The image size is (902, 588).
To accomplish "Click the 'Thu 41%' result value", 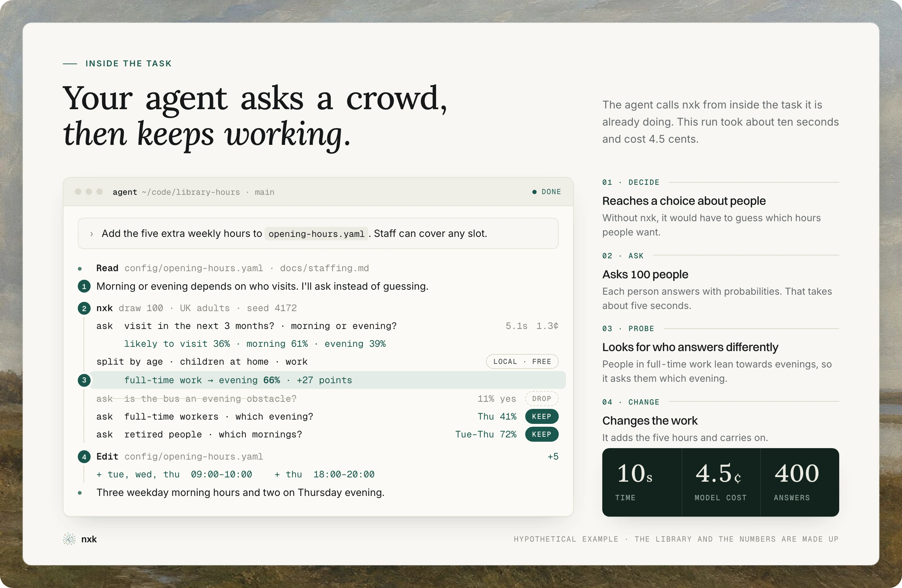I will 497,416.
